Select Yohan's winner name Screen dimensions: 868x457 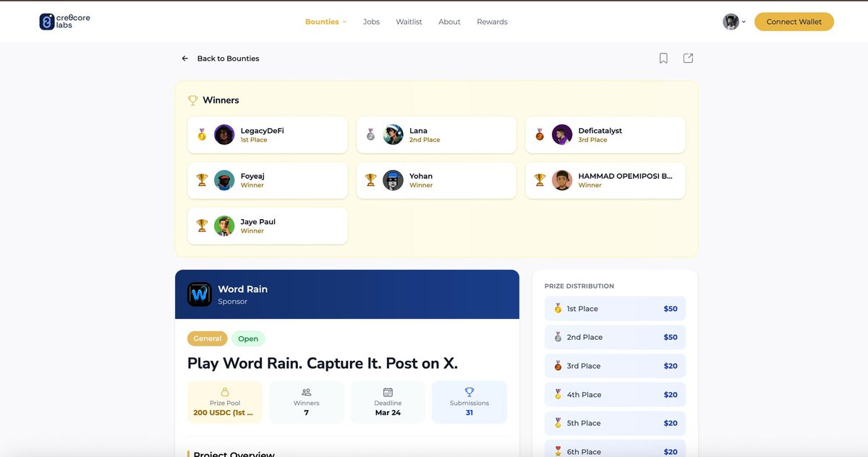pos(421,176)
